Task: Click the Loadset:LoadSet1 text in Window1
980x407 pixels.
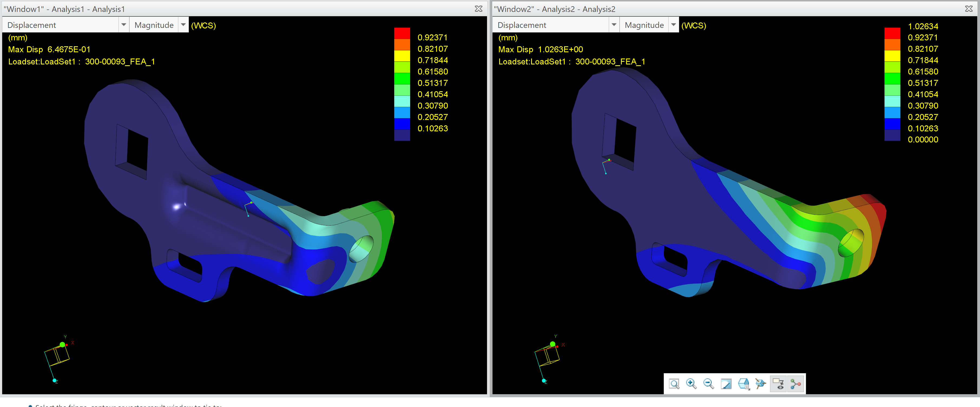Action: [81, 62]
